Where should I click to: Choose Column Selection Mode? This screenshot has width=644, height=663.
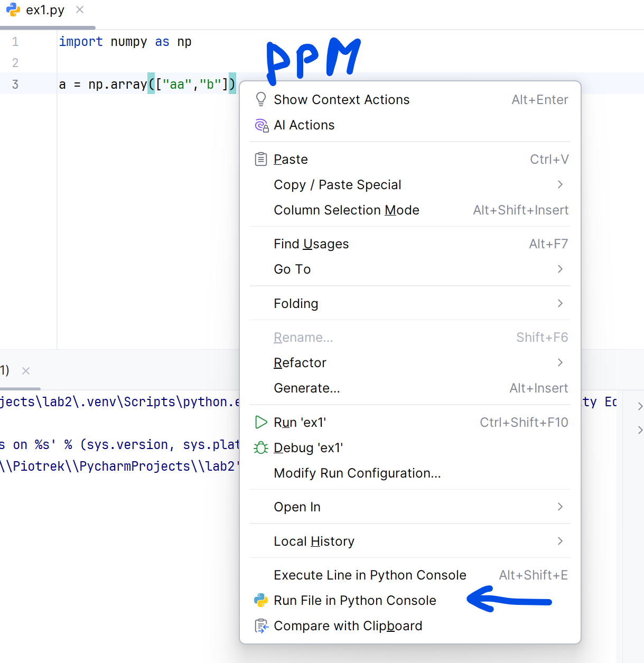[x=346, y=210]
